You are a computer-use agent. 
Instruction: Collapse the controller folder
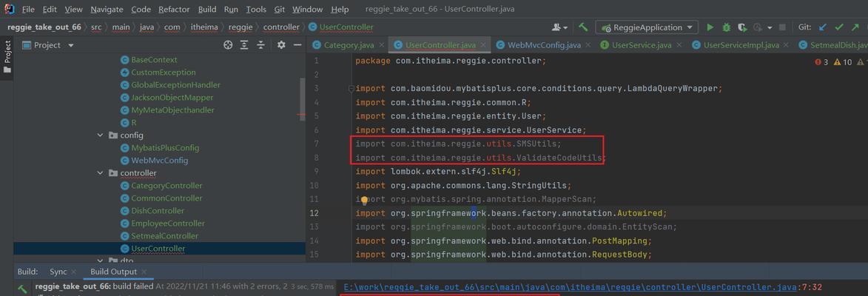point(100,173)
